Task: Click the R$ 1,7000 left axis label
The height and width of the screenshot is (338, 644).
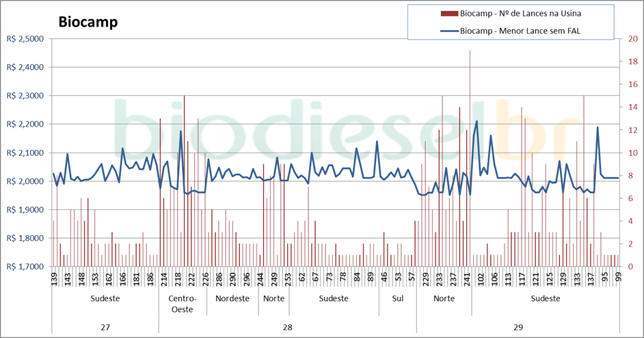Action: point(24,267)
